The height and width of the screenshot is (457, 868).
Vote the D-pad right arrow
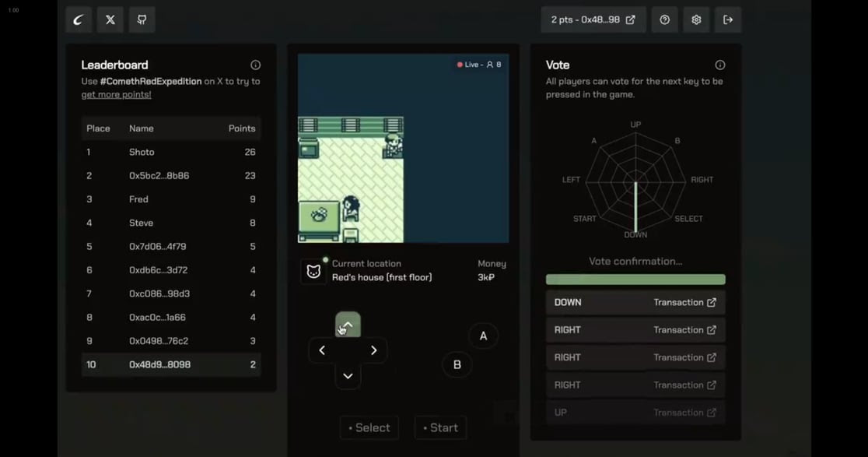pos(373,350)
